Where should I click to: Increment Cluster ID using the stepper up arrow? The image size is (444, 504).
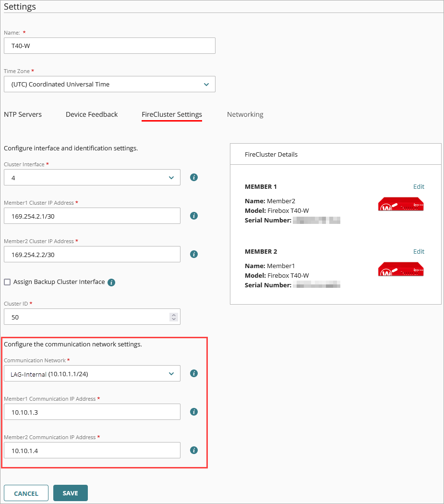[x=174, y=314]
